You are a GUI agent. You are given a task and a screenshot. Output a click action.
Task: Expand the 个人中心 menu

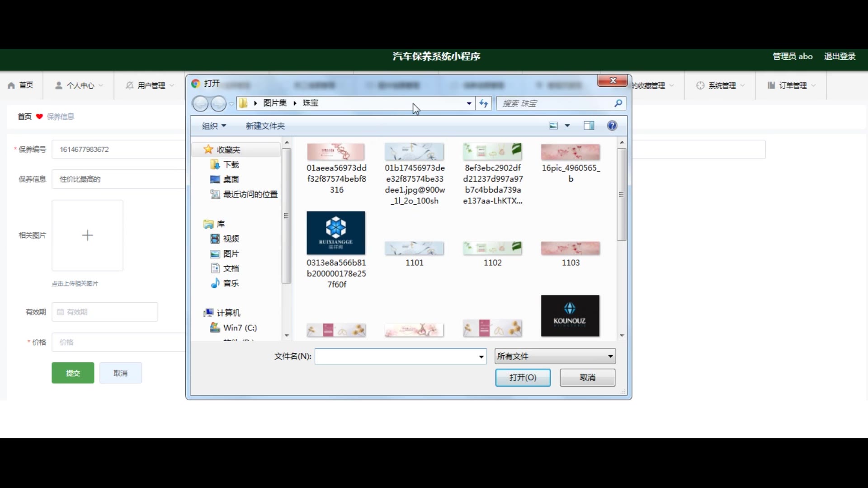pyautogui.click(x=79, y=85)
